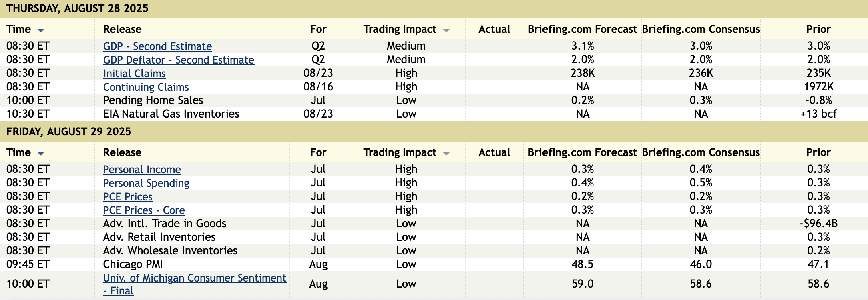Open Univ. of Michigan Consumer Sentiment link
This screenshot has width=868, height=300.
pos(195,278)
